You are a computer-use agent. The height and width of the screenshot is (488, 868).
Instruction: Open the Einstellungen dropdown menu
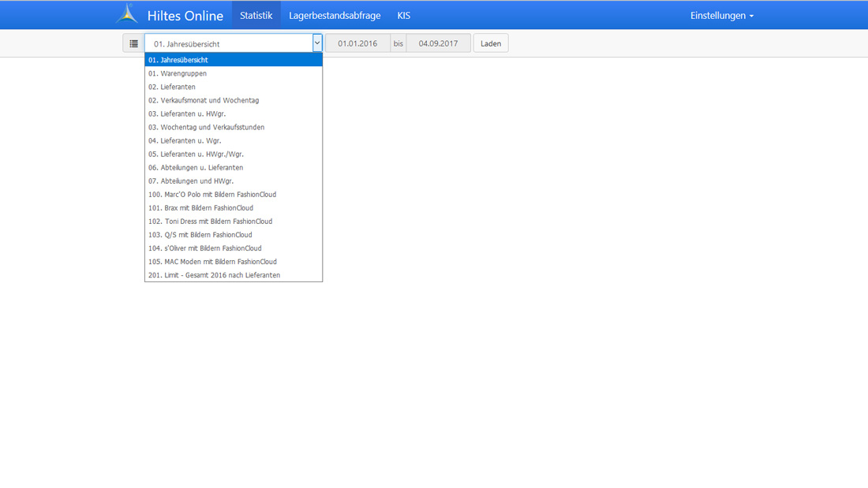click(x=721, y=16)
